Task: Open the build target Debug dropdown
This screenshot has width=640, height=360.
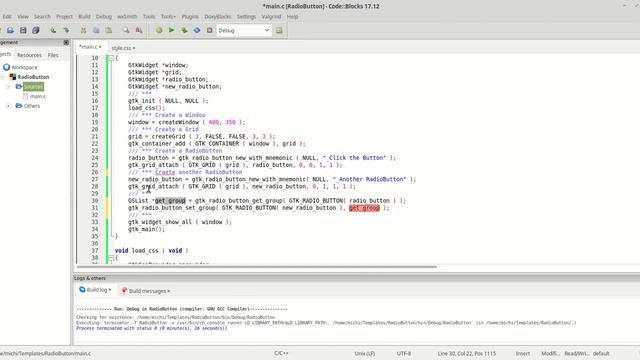Action: (x=244, y=31)
